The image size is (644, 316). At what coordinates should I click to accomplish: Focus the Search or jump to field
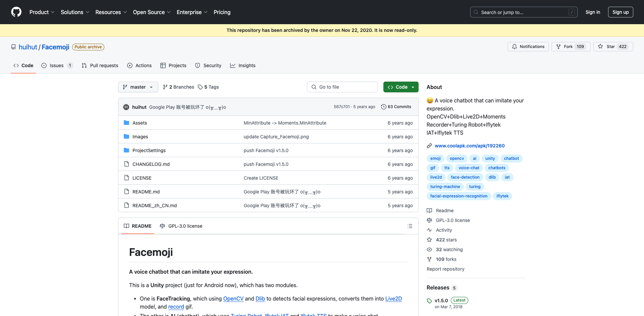tap(524, 12)
